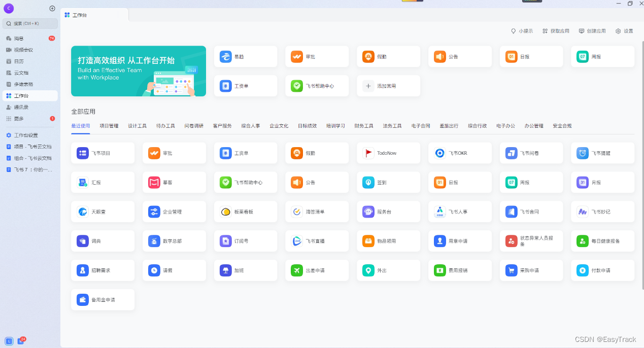Open the purple C profile avatar
The height and width of the screenshot is (348, 644).
tap(9, 8)
